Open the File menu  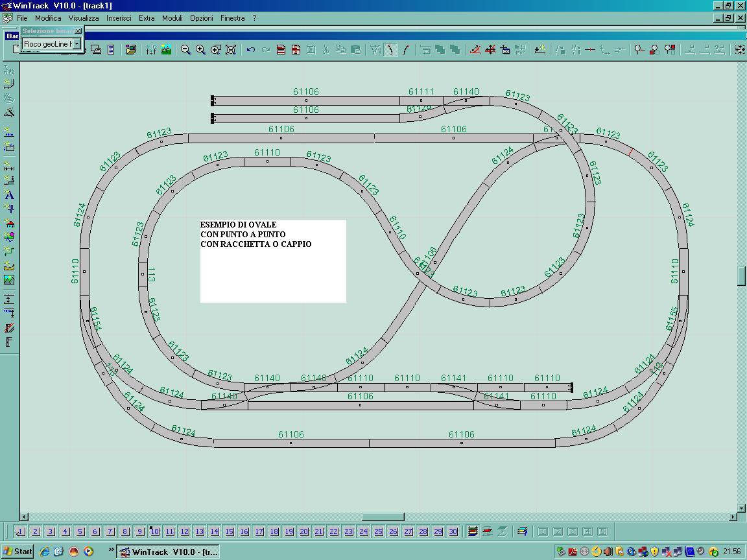[22, 18]
